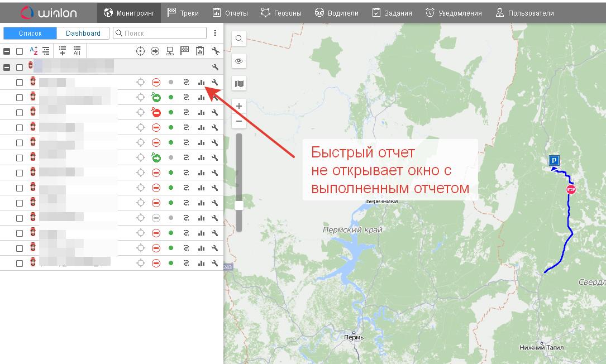Click the red STOP marker on map

[x=570, y=190]
